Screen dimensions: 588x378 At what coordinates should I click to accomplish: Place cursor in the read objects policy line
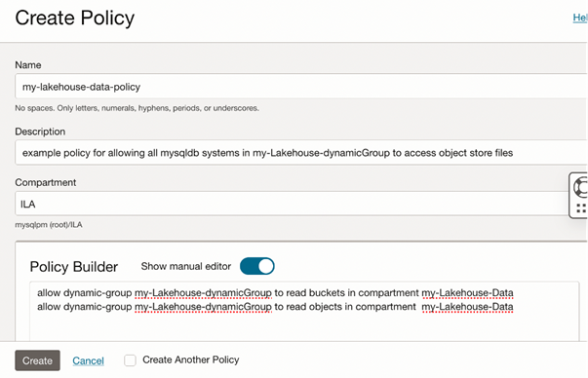point(275,307)
